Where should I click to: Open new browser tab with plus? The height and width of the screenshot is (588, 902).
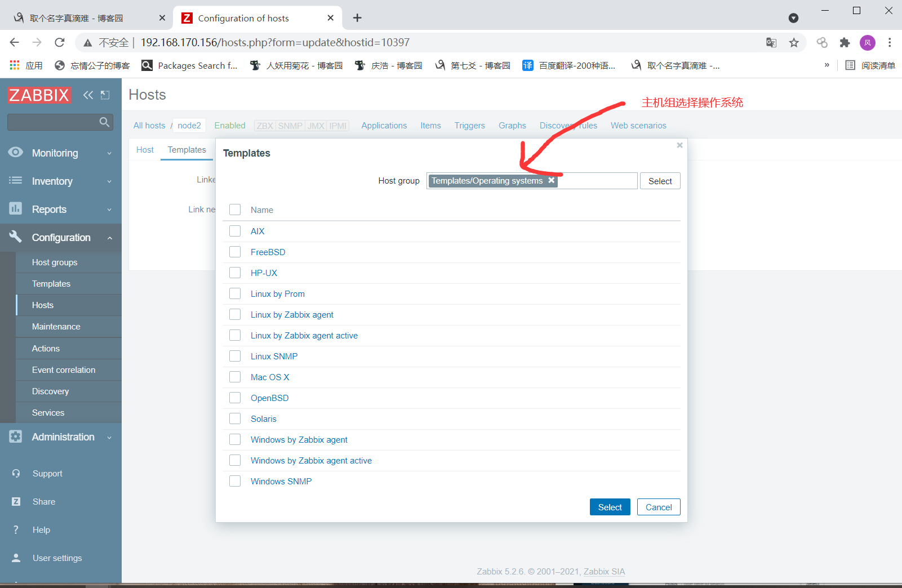coord(357,18)
